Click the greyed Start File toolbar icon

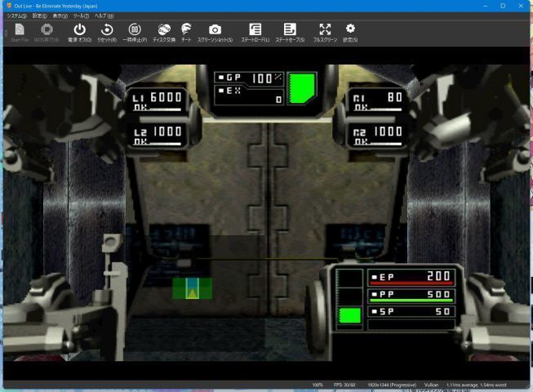20,33
